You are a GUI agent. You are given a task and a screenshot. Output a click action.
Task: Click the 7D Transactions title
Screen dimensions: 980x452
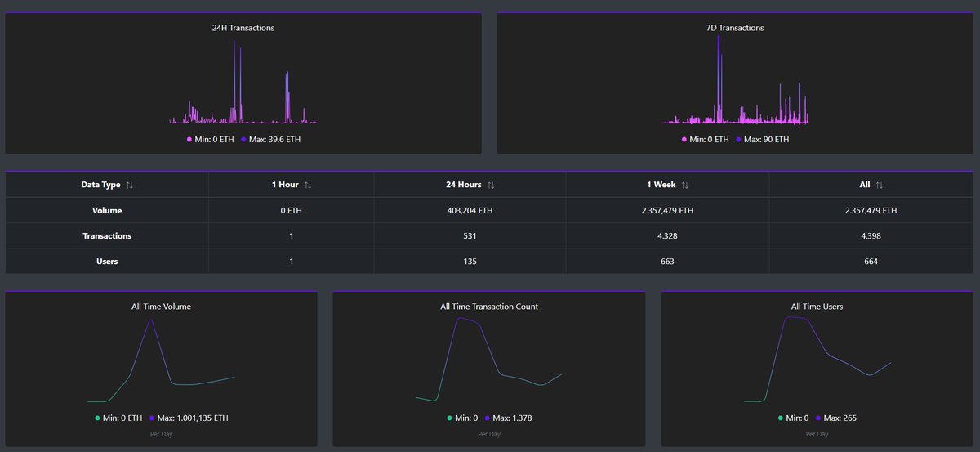pos(735,28)
